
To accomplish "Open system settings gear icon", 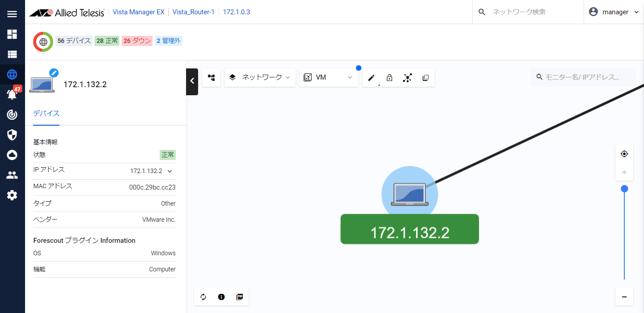I will click(12, 195).
